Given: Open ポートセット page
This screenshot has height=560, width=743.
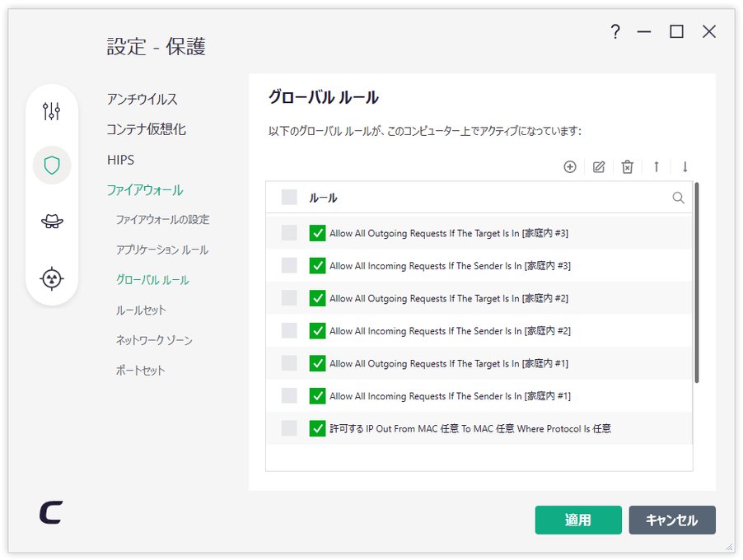Looking at the screenshot, I should click(141, 371).
